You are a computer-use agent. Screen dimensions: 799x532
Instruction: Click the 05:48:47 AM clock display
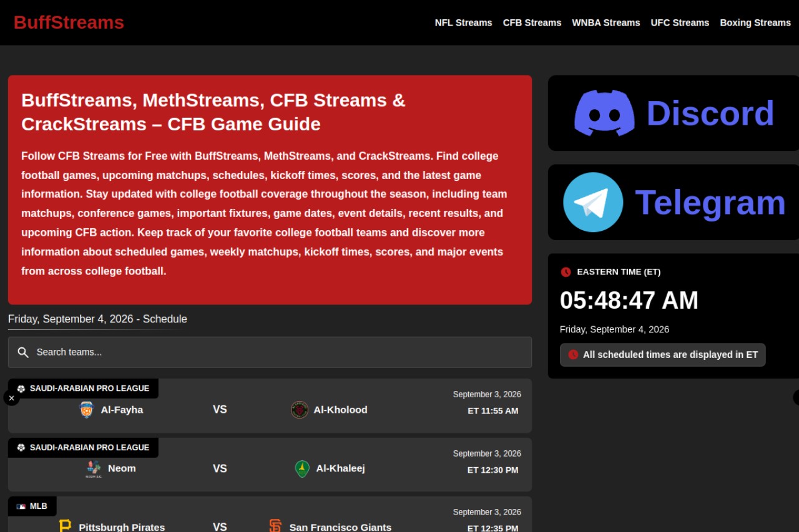[x=629, y=301]
